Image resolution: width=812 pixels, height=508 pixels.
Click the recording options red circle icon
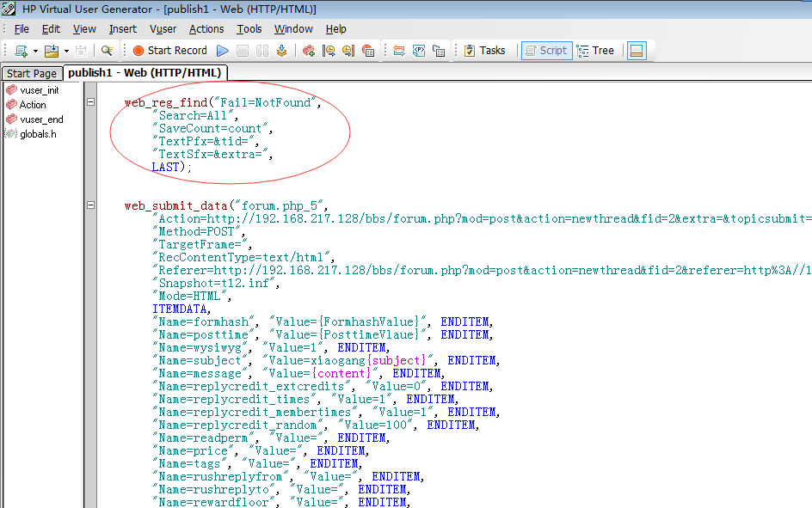pyautogui.click(x=368, y=51)
